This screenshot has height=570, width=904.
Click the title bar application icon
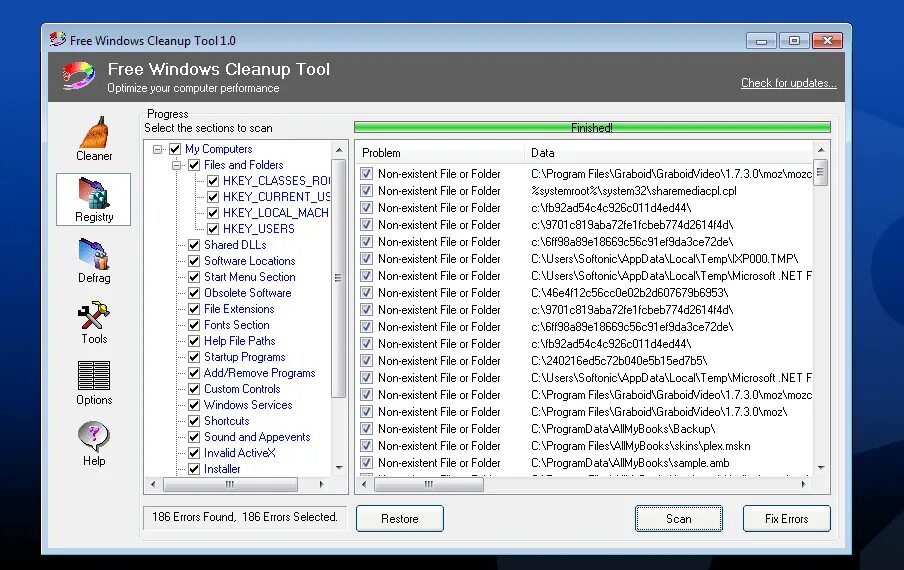coord(58,40)
